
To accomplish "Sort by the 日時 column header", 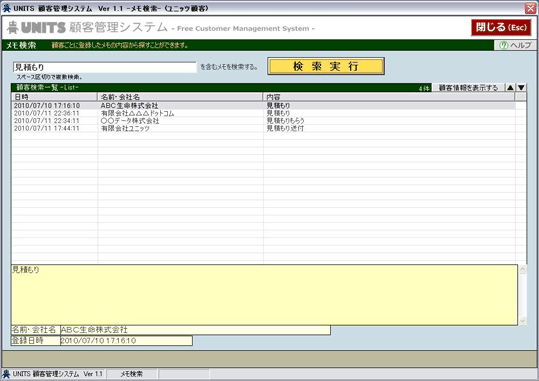I will point(54,97).
